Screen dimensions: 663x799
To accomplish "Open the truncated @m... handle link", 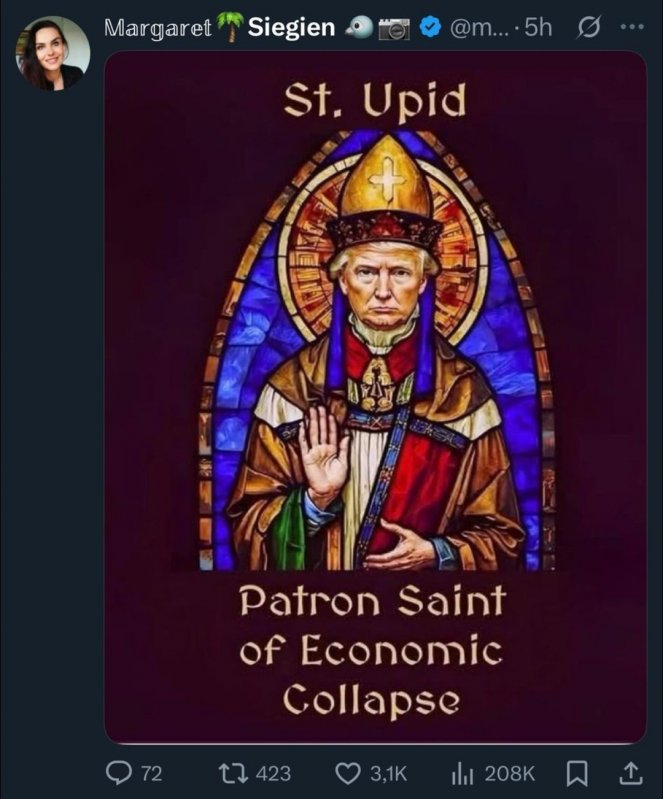I will pos(479,28).
